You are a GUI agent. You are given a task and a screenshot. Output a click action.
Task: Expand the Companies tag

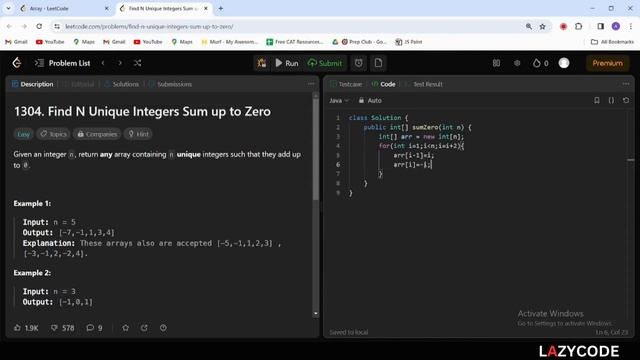click(97, 134)
